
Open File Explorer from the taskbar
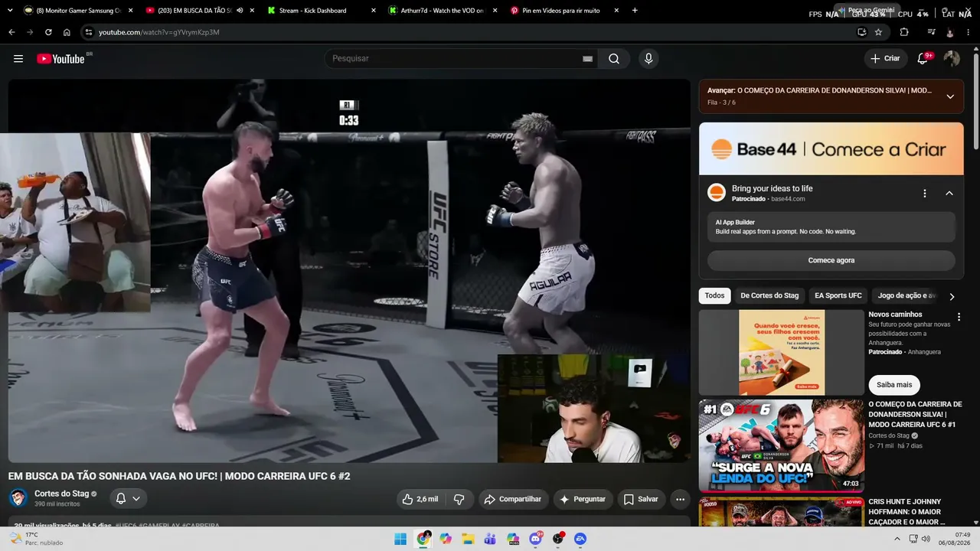point(468,539)
